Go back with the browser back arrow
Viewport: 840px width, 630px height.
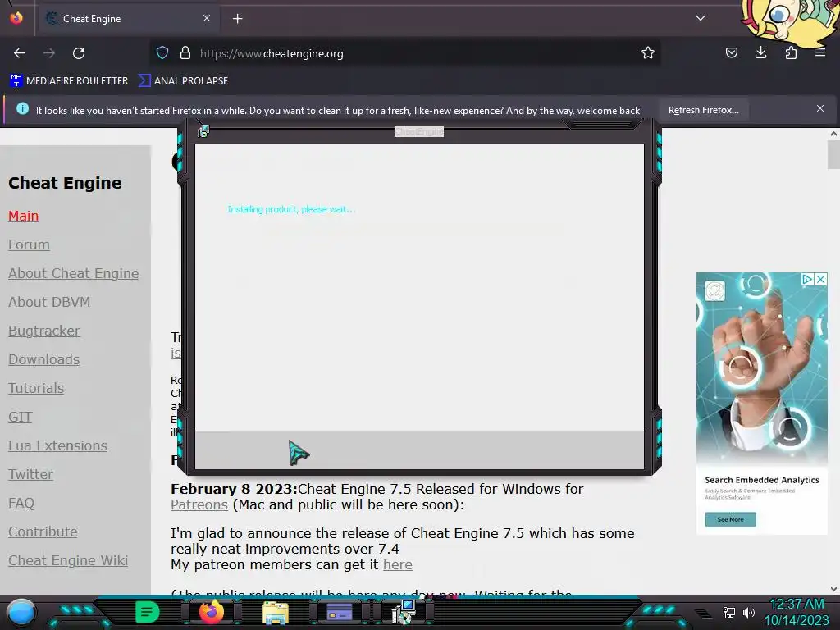coord(20,53)
